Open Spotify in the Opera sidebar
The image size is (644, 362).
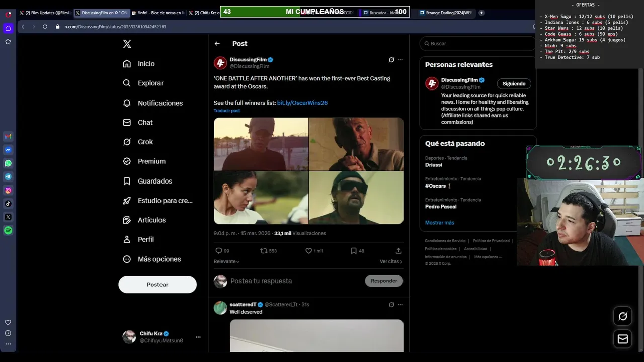[x=8, y=231]
